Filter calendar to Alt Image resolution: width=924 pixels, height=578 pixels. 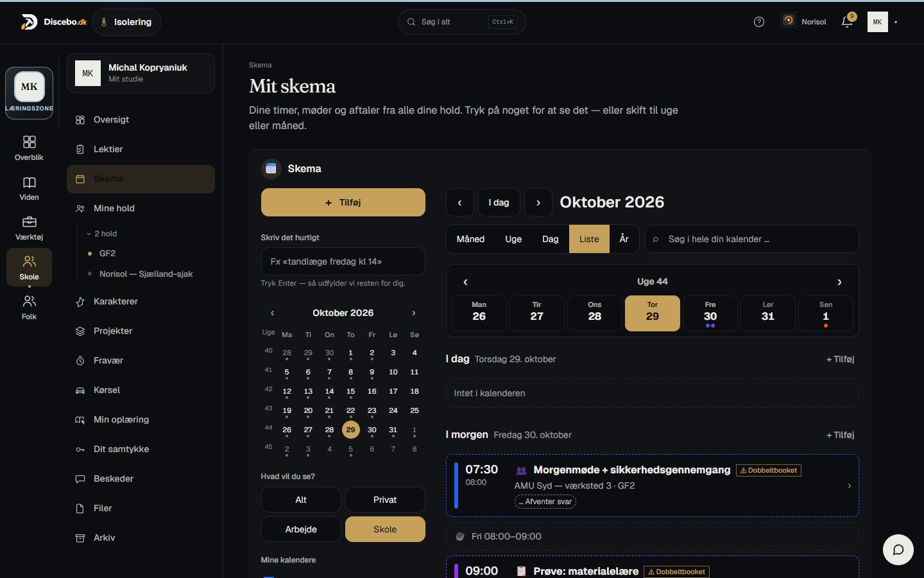coord(301,500)
